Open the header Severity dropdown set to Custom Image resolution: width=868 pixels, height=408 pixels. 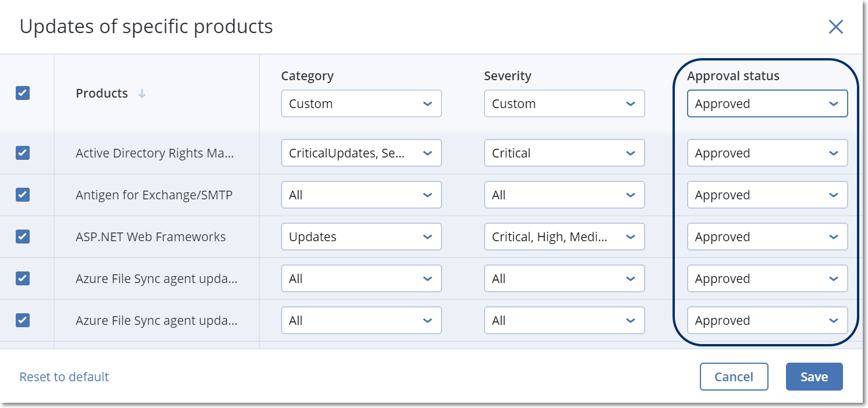click(x=564, y=104)
